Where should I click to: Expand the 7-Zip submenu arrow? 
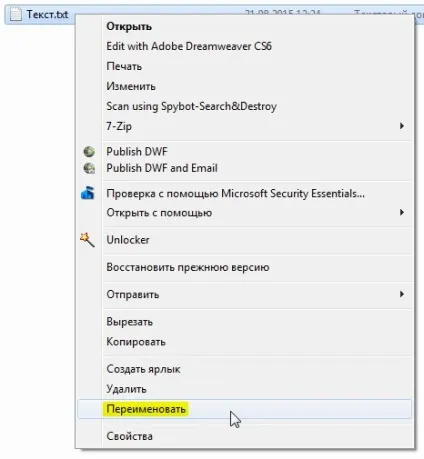tap(402, 126)
